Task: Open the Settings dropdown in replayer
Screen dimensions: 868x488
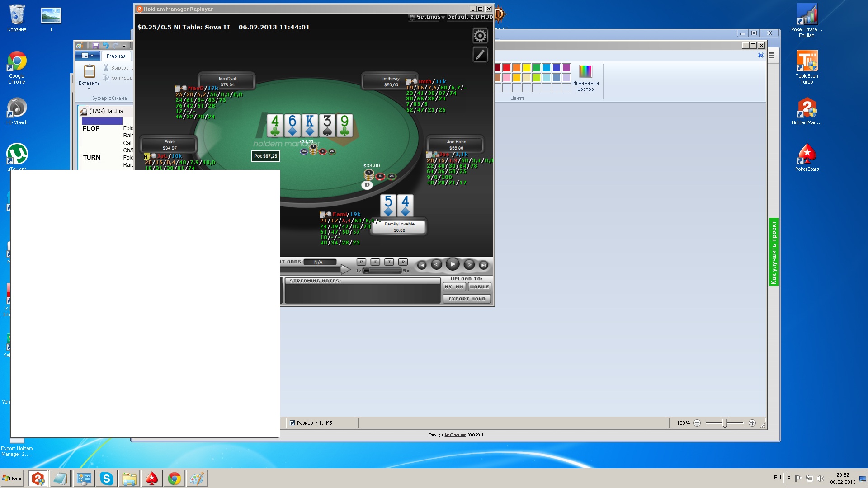Action: point(428,17)
